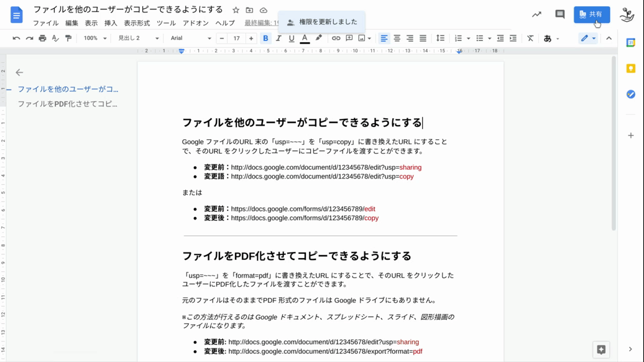Image resolution: width=644 pixels, height=362 pixels.
Task: Open the ファイル menu
Action: (x=45, y=23)
